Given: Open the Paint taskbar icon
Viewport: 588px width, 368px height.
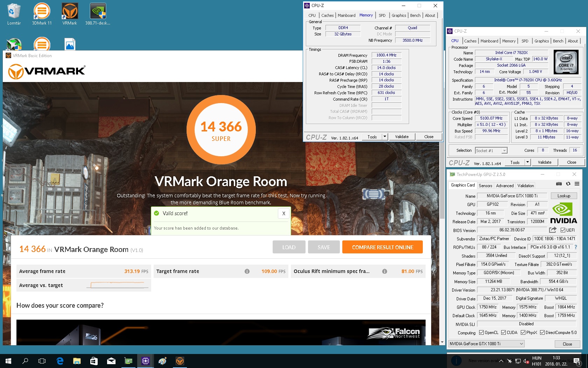Looking at the screenshot, I should point(163,361).
